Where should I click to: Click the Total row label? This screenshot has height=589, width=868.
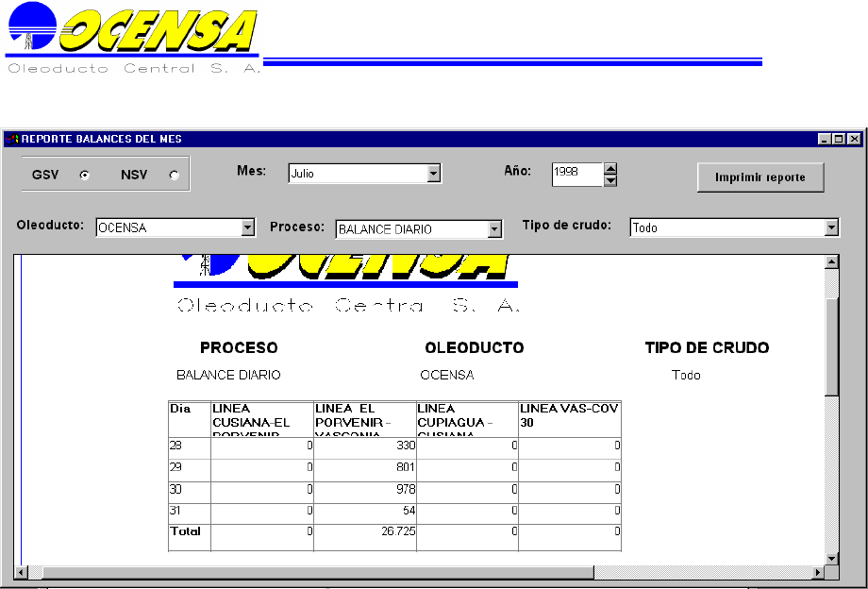tap(186, 531)
